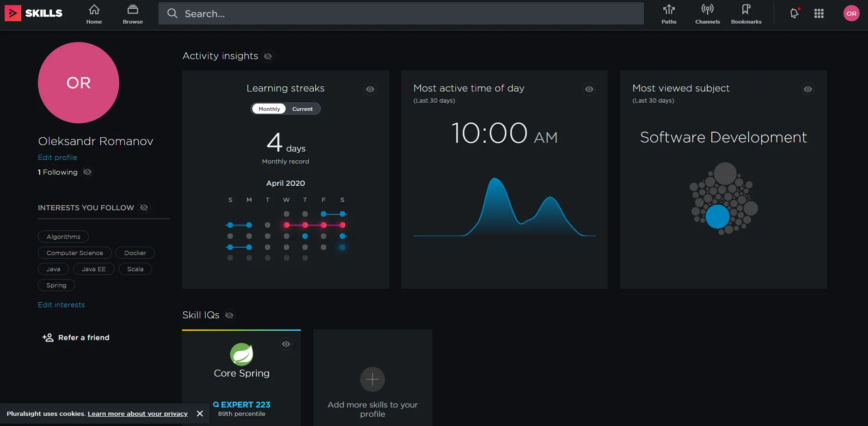Click the Refer a friend icon
The image size is (868, 426).
48,337
